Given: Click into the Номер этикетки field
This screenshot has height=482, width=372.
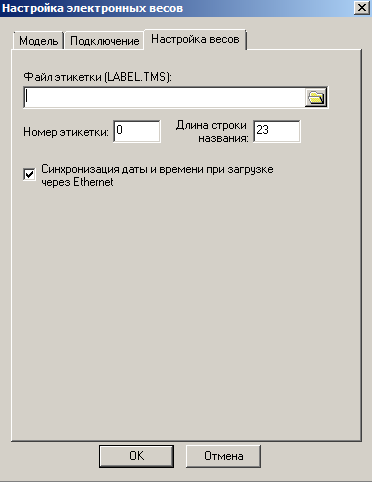Looking at the screenshot, I should tap(137, 131).
